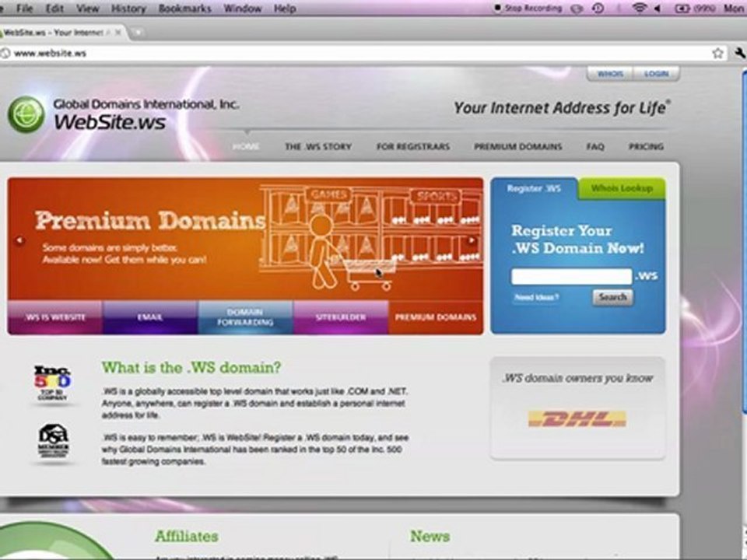747x560 pixels.
Task: Close the WebSite.ws browser tab
Action: click(117, 33)
